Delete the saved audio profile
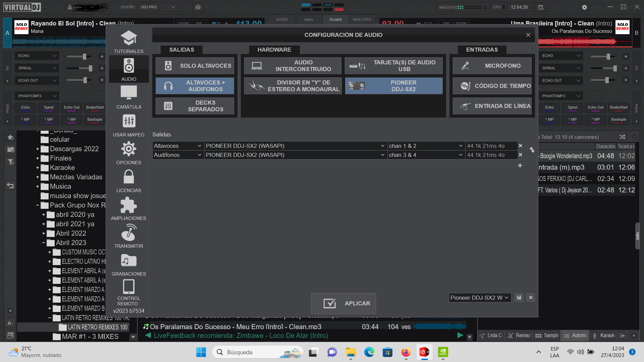This screenshot has height=362, width=644. pyautogui.click(x=531, y=298)
